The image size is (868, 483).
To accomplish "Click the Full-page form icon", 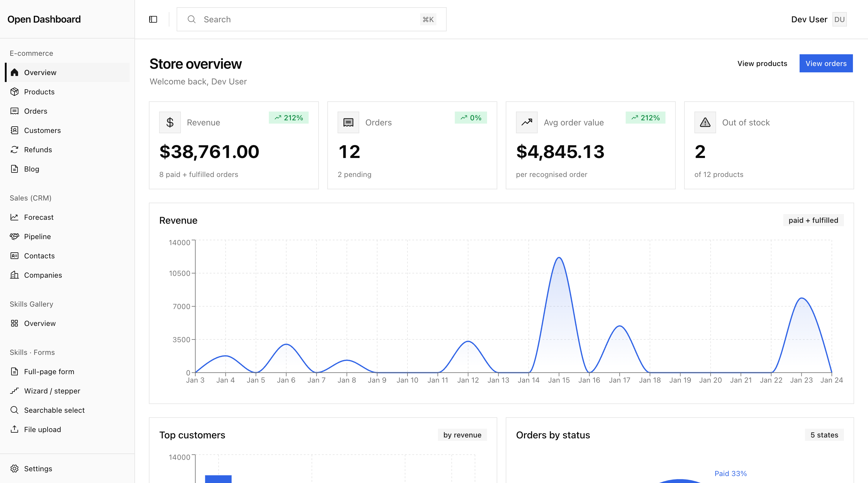I will [x=14, y=371].
